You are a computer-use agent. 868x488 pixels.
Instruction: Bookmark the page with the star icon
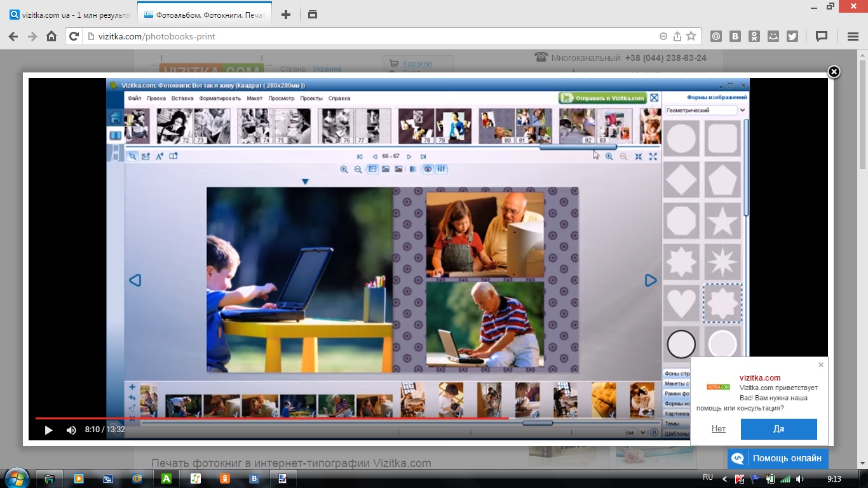pos(691,36)
